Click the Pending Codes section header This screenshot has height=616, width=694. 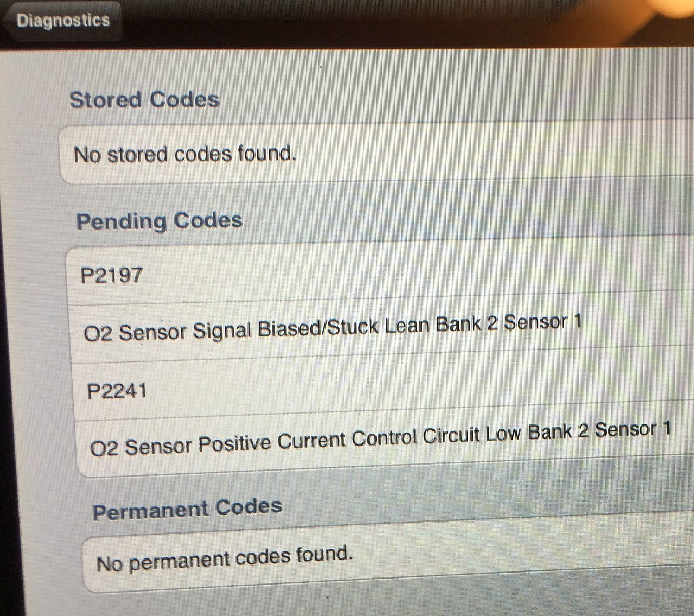(159, 221)
